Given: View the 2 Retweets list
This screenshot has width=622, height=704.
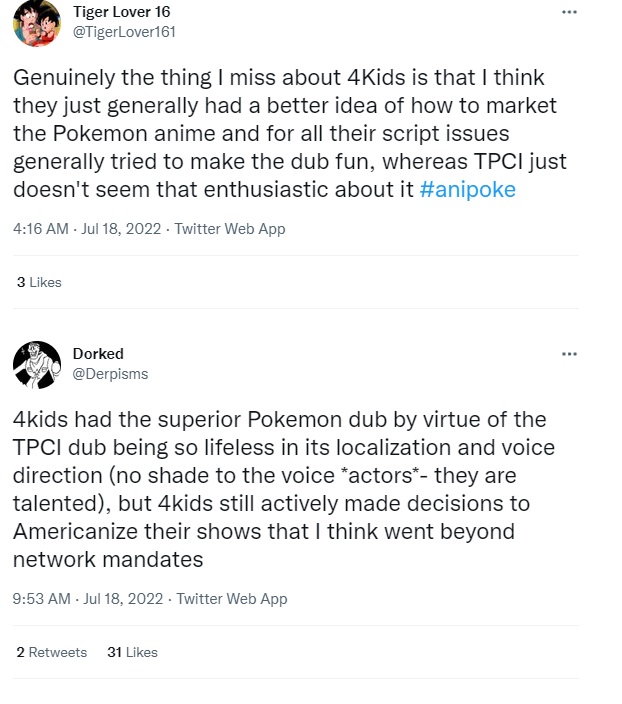Looking at the screenshot, I should (x=52, y=652).
